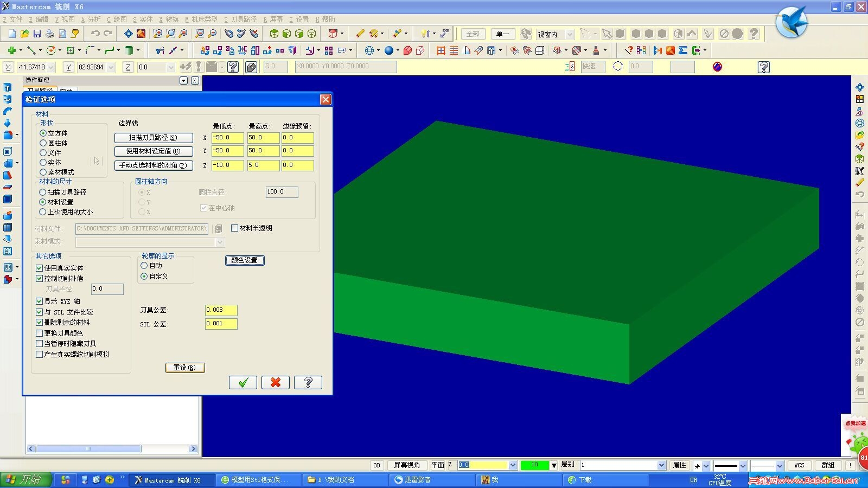Click the Print icon in toolbar

(49, 34)
